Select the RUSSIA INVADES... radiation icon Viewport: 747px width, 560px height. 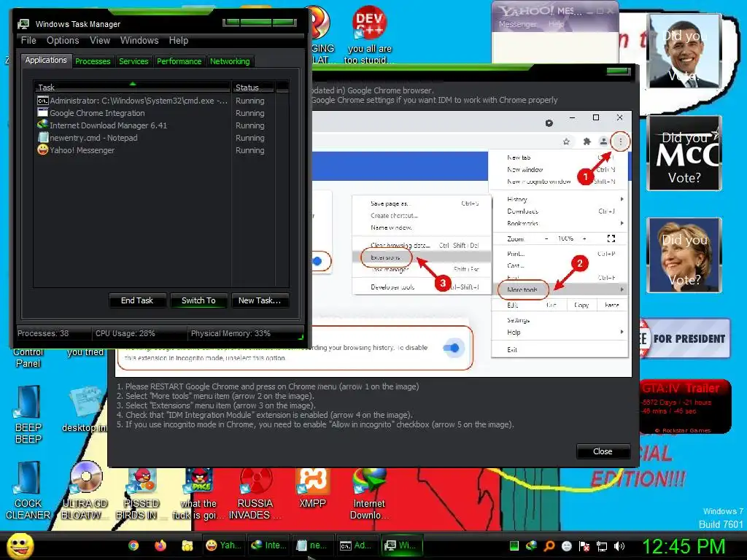pyautogui.click(x=255, y=493)
